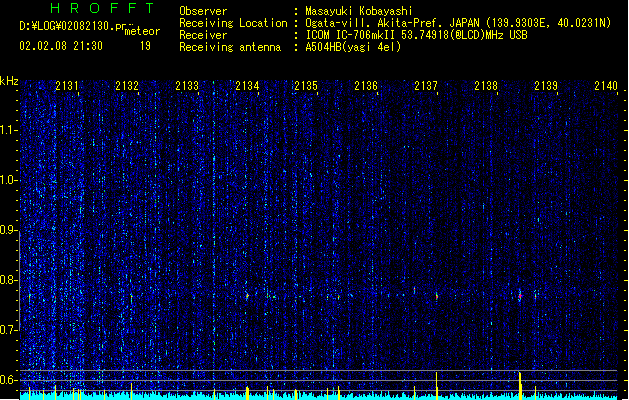
Task: Click the 0.6 kHz frequency axis label
Action: (x=9, y=380)
